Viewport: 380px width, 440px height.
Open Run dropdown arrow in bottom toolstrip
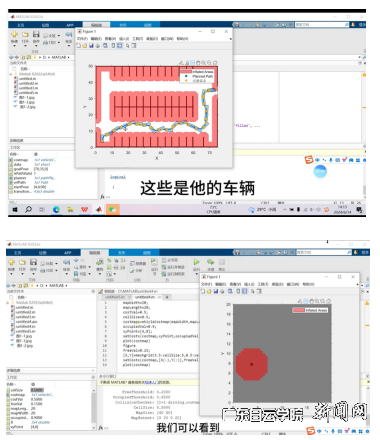(x=197, y=274)
